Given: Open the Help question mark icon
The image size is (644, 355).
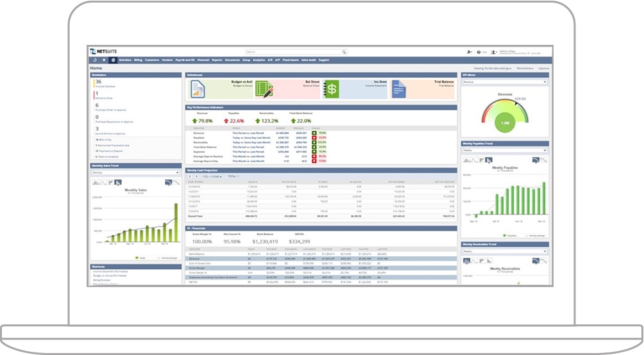Looking at the screenshot, I should (479, 52).
